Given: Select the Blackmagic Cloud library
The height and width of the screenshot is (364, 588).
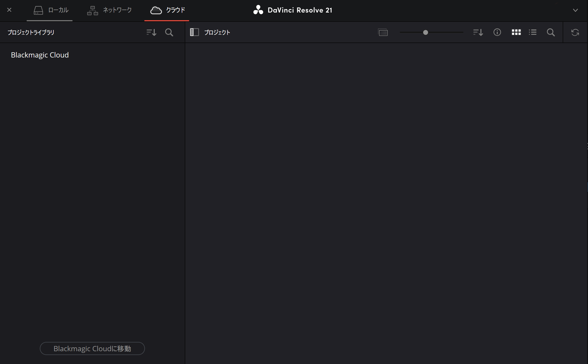Looking at the screenshot, I should pos(40,55).
